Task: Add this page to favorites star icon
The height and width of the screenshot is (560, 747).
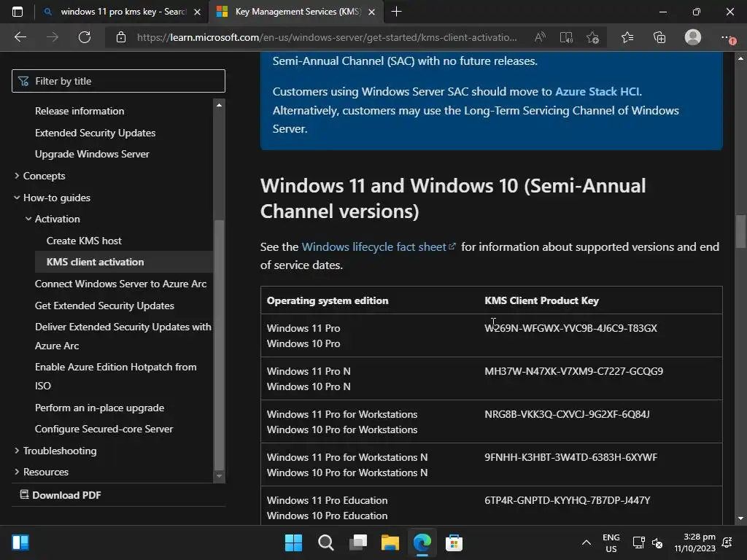Action: point(592,37)
